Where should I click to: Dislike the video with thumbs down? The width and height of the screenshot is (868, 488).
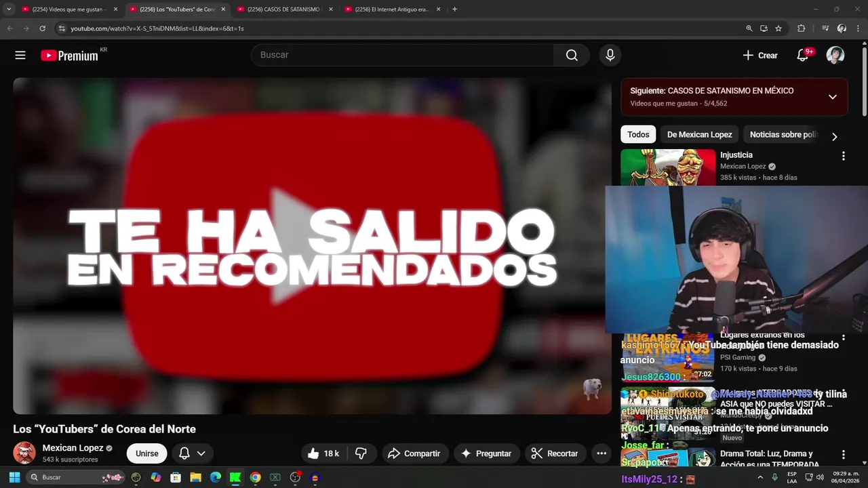click(x=361, y=453)
